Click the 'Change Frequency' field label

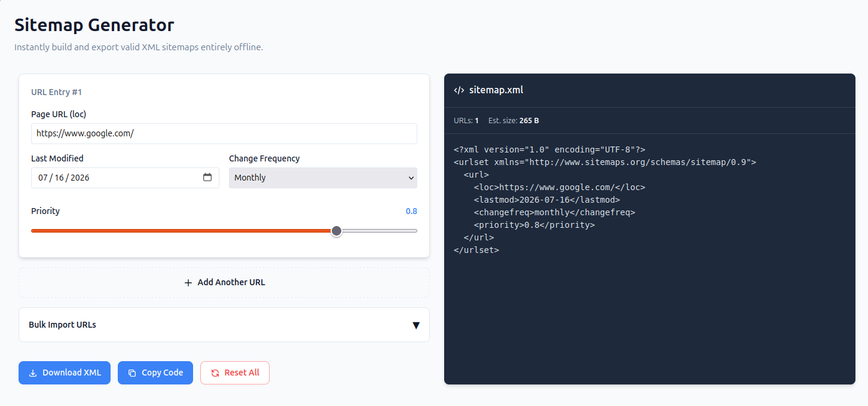coord(264,158)
